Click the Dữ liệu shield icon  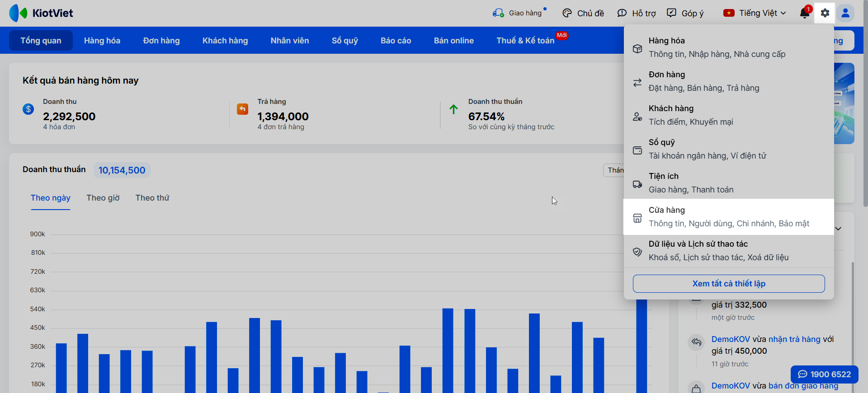click(x=637, y=252)
